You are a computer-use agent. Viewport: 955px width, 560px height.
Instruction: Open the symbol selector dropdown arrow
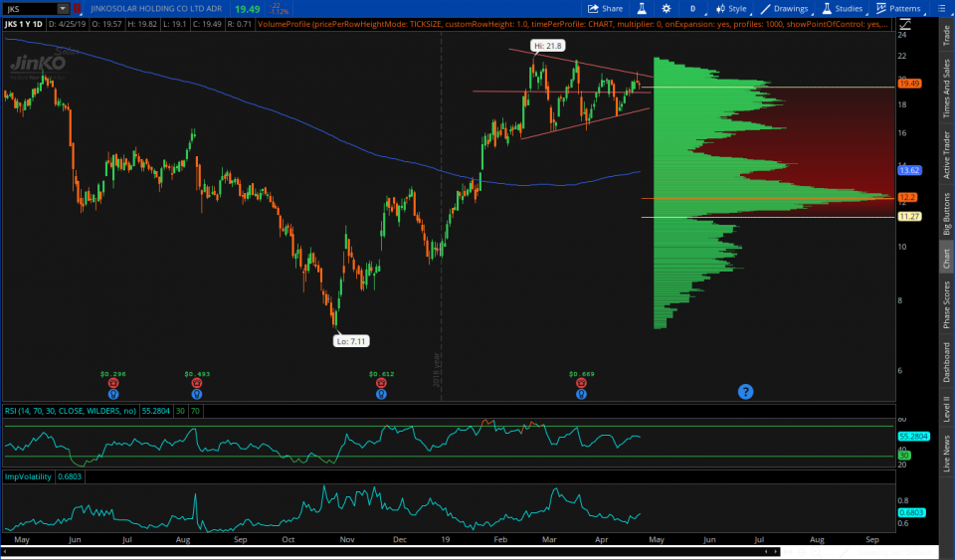tap(63, 9)
